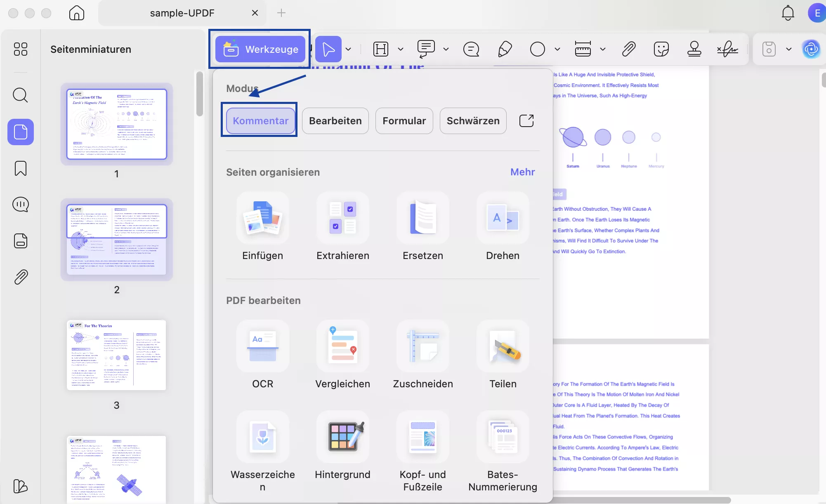Open the Bates-Nummerierung tool
This screenshot has width=826, height=504.
pos(503,438)
